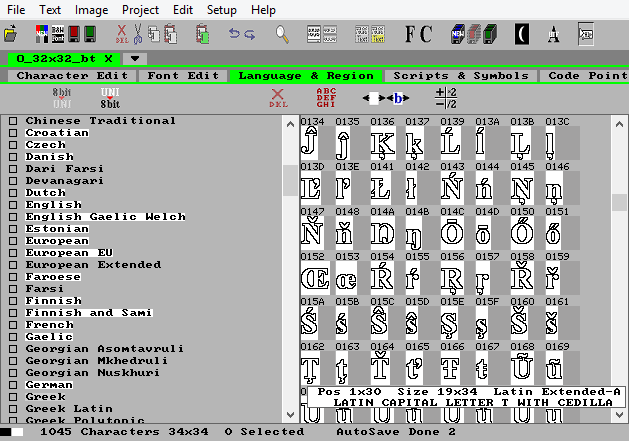Viewport: 629px width, 441px height.
Task: Click the ABC DEF GHI icon
Action: click(326, 98)
